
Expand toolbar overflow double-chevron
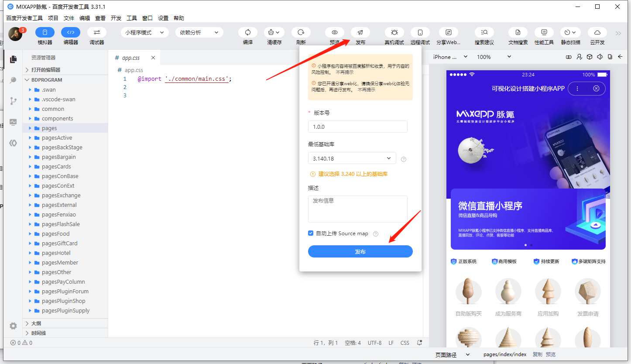(618, 33)
